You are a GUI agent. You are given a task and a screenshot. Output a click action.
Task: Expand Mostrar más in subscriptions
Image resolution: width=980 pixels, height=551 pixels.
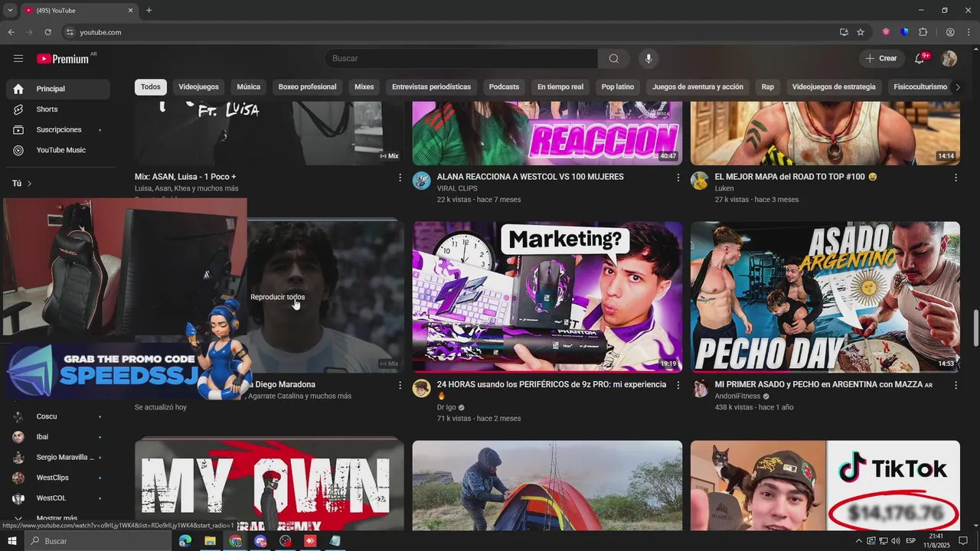pyautogui.click(x=57, y=518)
